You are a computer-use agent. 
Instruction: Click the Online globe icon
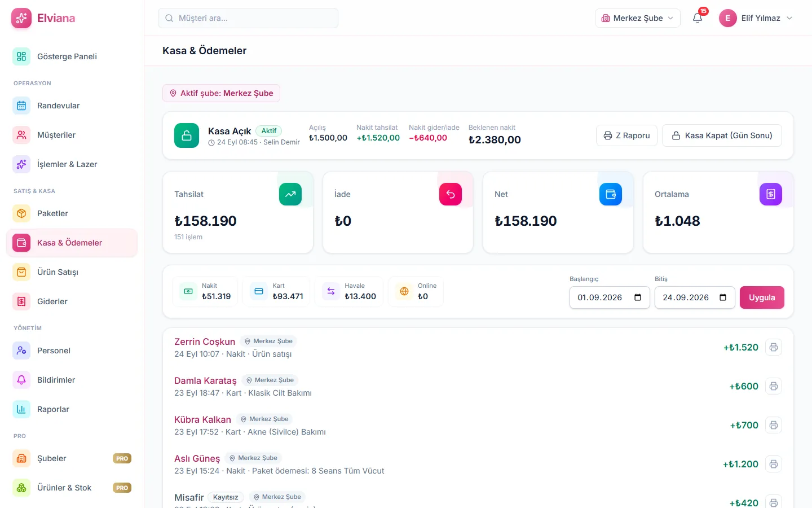click(x=404, y=291)
